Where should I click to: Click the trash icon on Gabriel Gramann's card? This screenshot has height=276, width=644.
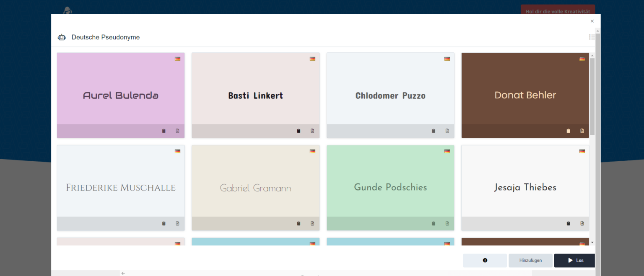299,223
